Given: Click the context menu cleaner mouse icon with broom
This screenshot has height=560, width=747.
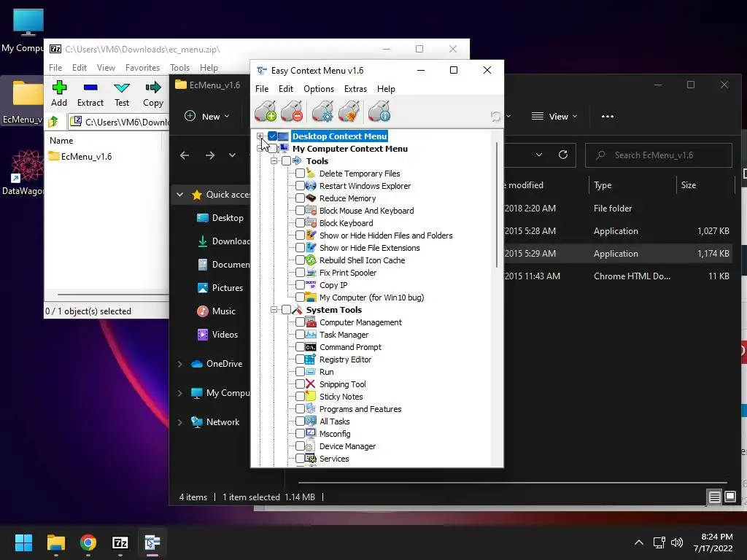Looking at the screenshot, I should click(349, 112).
